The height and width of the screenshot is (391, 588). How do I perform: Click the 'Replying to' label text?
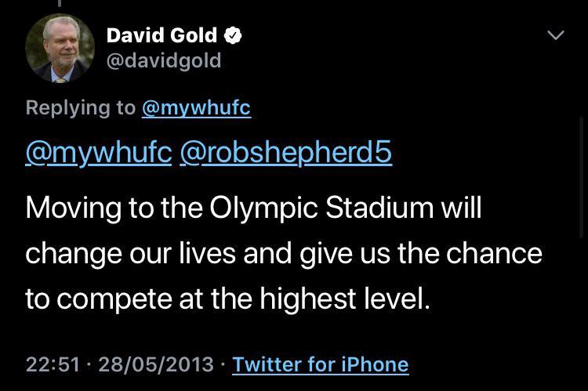[x=81, y=107]
